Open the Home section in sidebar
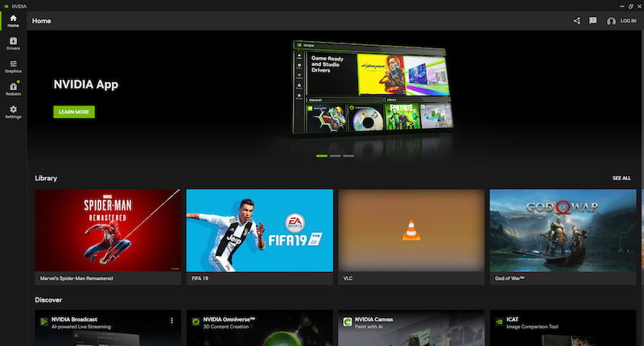644x346 pixels. click(13, 21)
